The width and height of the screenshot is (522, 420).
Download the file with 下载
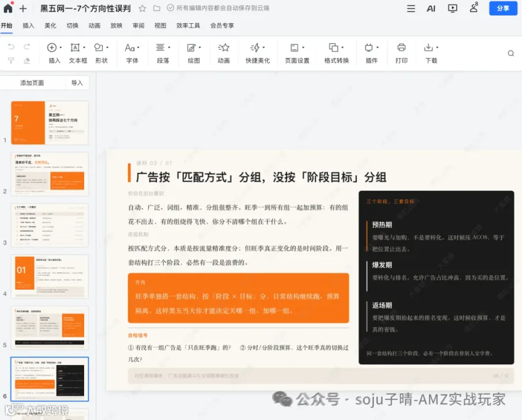[x=431, y=53]
